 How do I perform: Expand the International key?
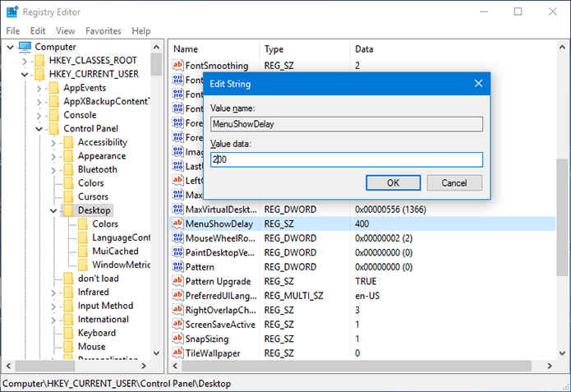pos(53,320)
